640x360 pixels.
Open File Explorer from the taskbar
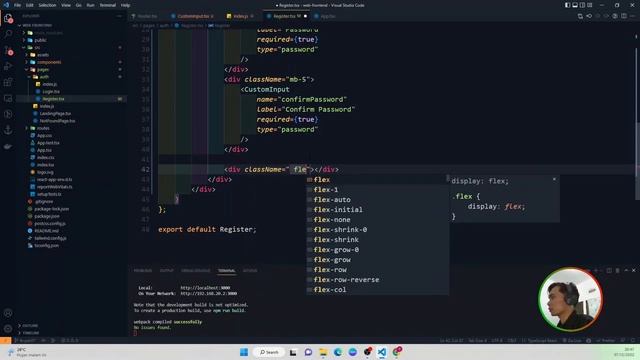[323, 352]
